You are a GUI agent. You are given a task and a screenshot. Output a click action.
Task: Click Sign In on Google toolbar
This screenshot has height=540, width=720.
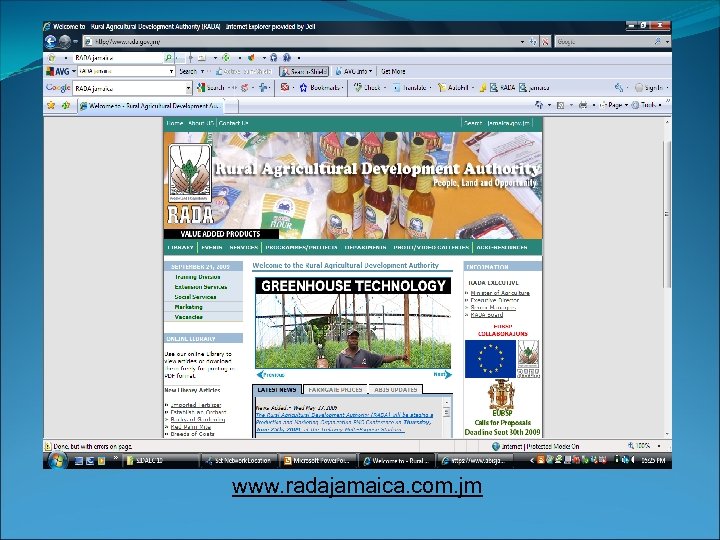pyautogui.click(x=649, y=88)
